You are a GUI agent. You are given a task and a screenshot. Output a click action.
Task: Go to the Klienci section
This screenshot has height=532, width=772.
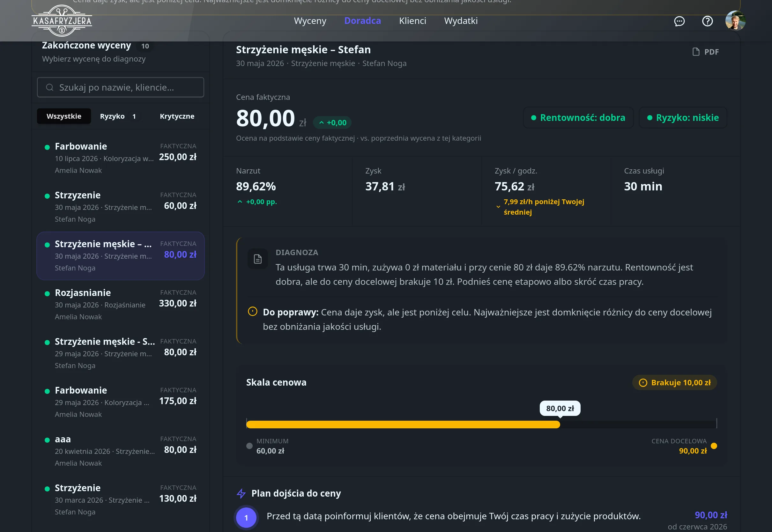[x=412, y=21]
